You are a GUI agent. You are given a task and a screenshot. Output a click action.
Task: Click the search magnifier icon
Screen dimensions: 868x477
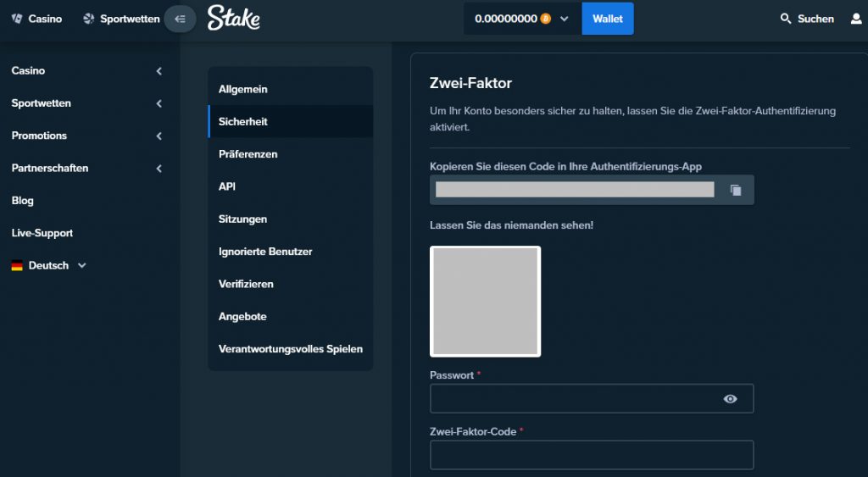click(x=786, y=19)
